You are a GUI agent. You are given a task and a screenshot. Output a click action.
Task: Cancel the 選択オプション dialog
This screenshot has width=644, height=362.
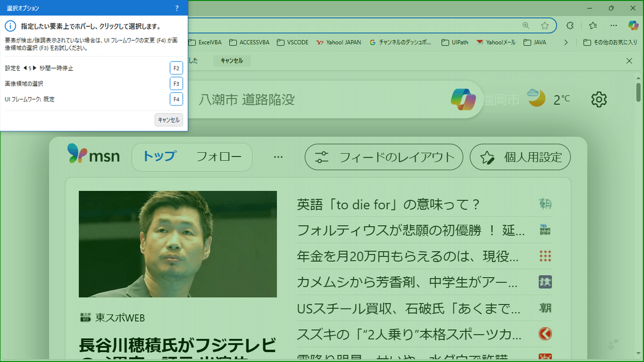point(169,120)
